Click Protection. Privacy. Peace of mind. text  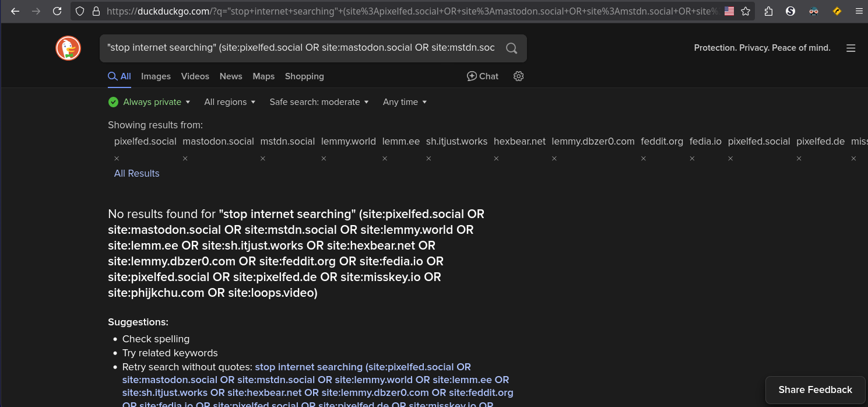pyautogui.click(x=762, y=48)
